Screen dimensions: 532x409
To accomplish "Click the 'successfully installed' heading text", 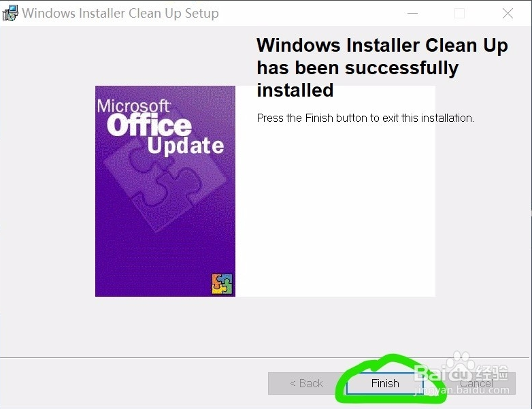I will (358, 79).
